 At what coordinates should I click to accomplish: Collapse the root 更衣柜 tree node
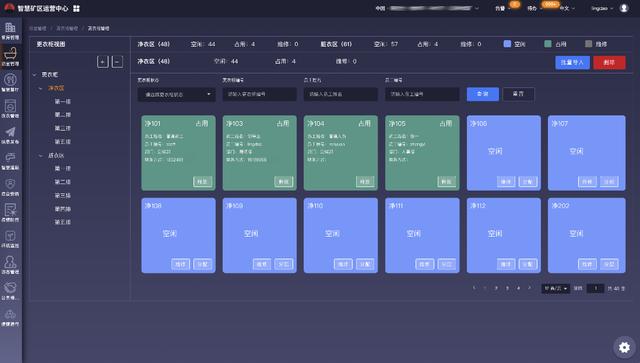click(35, 75)
